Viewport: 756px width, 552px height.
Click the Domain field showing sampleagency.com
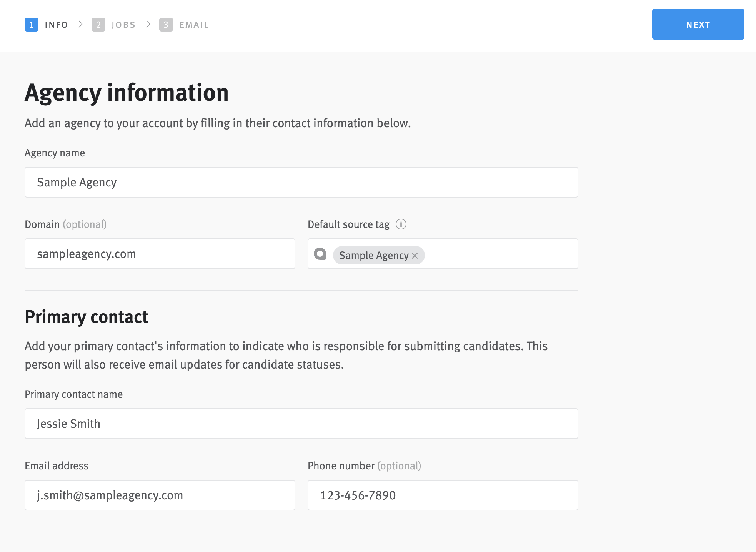160,254
